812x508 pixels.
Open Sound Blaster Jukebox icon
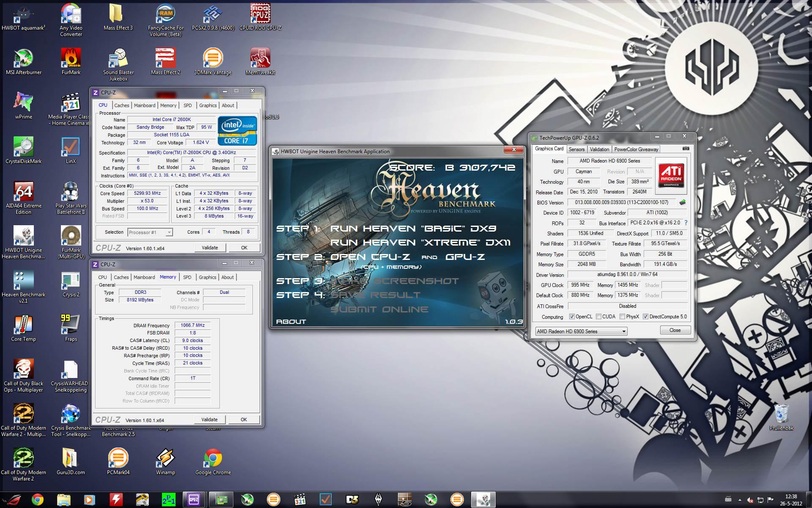(118, 64)
